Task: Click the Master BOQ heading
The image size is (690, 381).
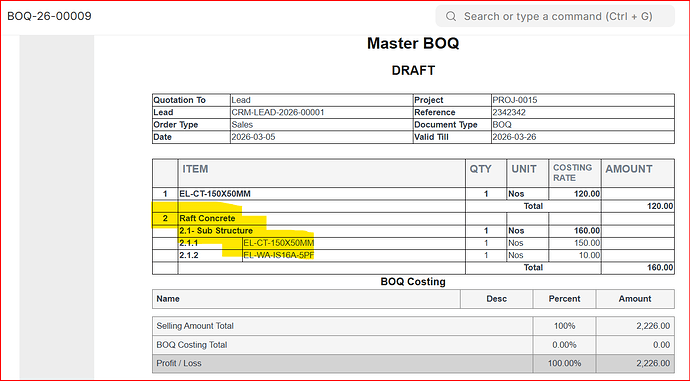Action: click(x=413, y=43)
